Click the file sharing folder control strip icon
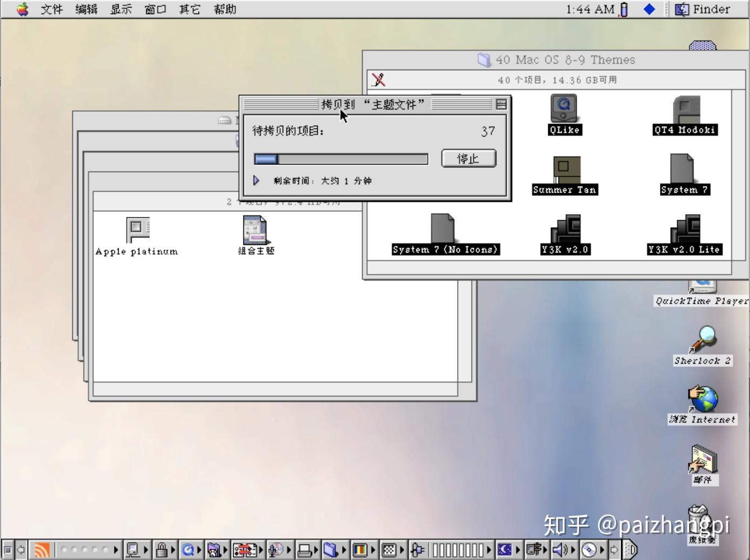Screen dimensions: 750x560 pos(214,550)
